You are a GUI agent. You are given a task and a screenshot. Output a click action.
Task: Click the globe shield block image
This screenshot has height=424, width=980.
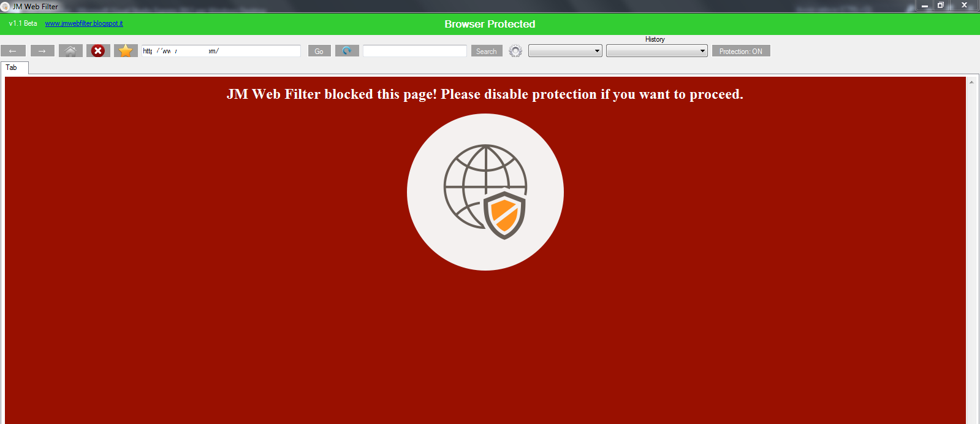[485, 192]
